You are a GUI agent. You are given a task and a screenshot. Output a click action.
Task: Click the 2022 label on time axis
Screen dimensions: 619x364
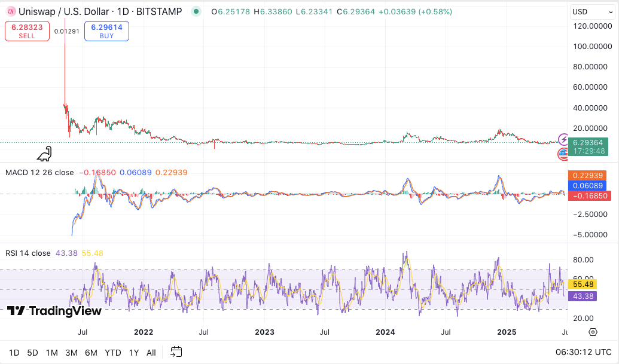pos(144,332)
